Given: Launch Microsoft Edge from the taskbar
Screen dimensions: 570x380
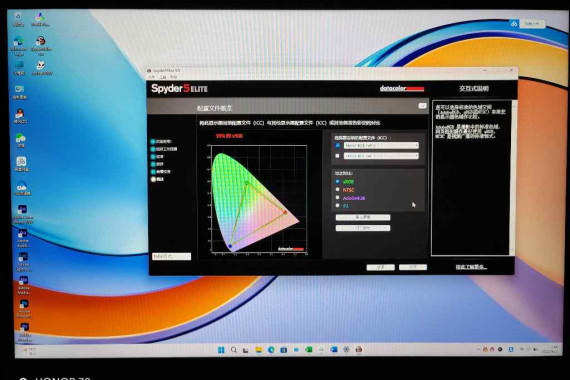Looking at the screenshot, I should point(271,350).
